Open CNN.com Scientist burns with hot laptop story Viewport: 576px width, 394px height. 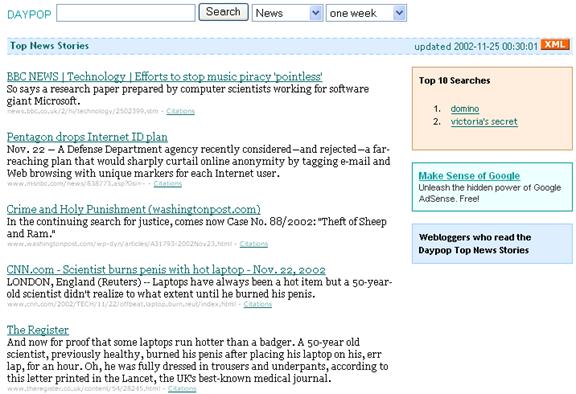(x=166, y=270)
